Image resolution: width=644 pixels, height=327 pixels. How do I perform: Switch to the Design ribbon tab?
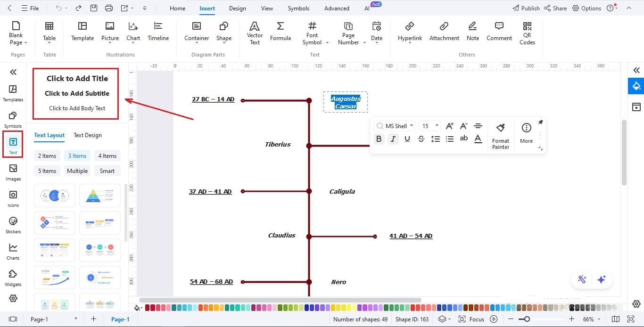237,8
